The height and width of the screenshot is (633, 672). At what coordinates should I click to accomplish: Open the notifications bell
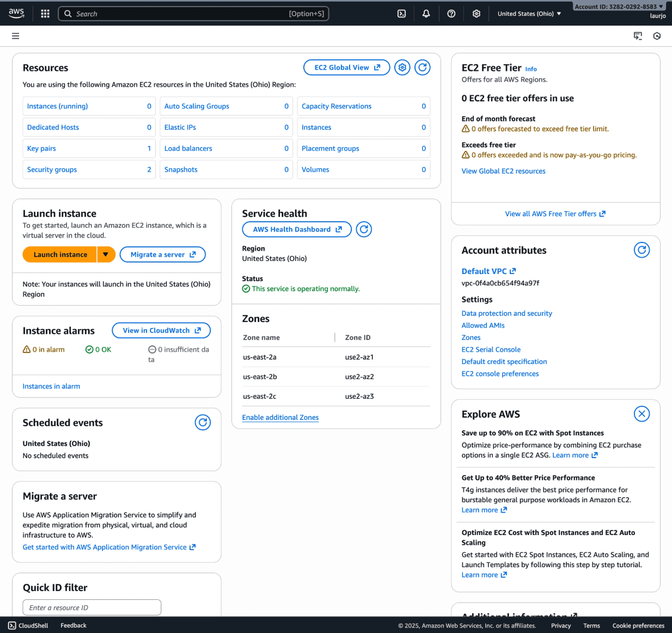click(426, 14)
